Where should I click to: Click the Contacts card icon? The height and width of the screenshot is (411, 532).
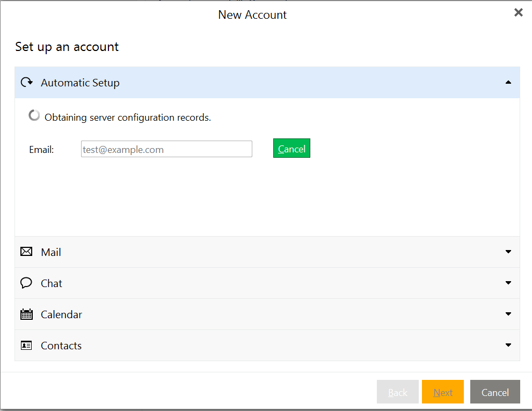[26, 345]
